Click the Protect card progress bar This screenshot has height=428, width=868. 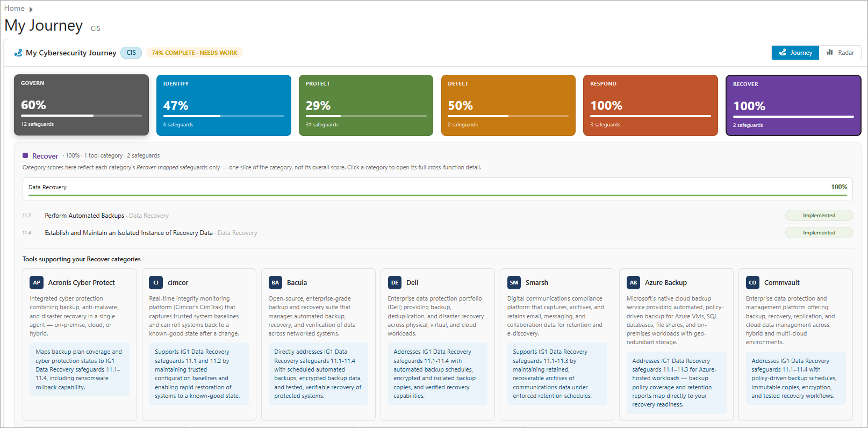(366, 116)
